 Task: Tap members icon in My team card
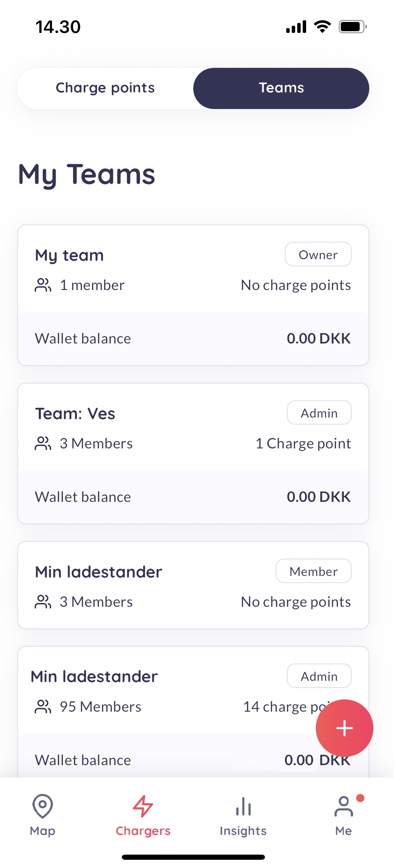coord(43,285)
